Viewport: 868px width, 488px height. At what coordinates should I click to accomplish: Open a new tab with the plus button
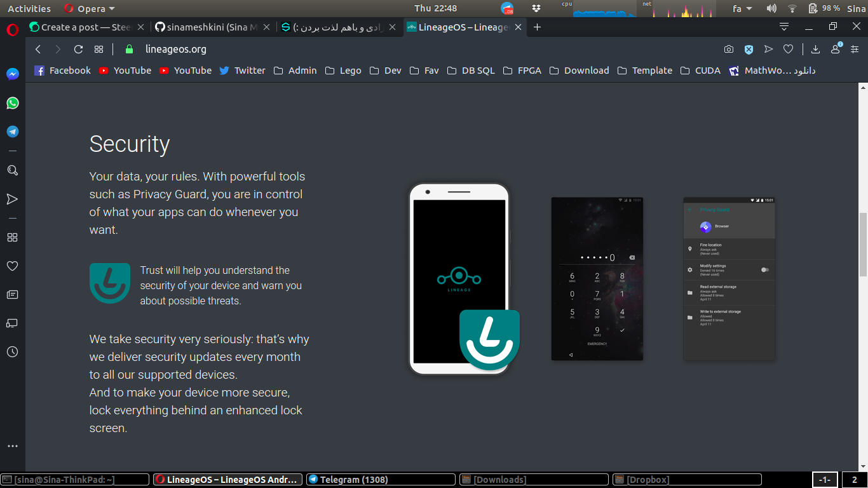(x=537, y=27)
